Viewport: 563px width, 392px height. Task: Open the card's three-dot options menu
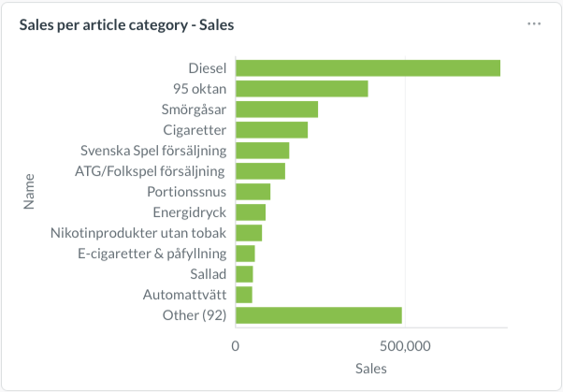534,24
